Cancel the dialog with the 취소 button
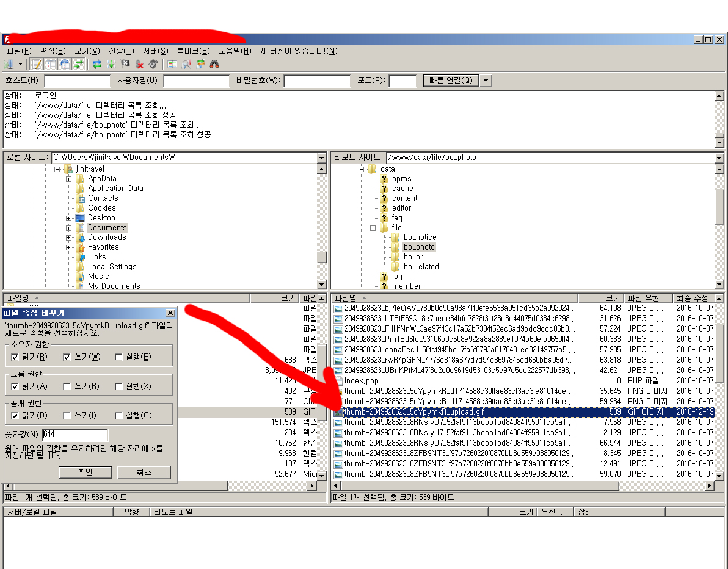 click(x=144, y=472)
